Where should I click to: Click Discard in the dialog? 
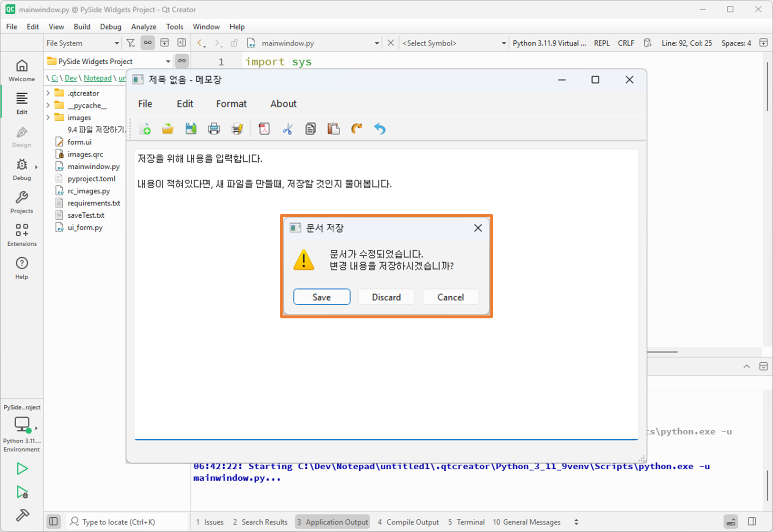click(x=386, y=297)
